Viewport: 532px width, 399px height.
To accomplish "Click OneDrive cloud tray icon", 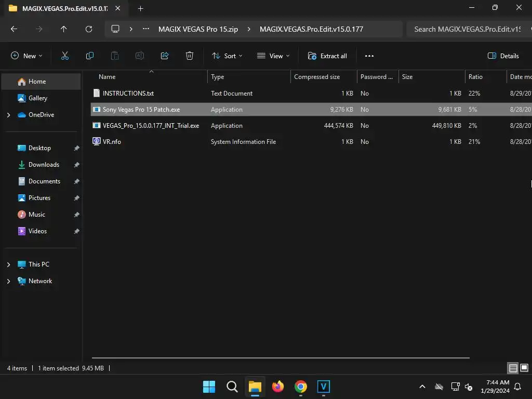I will click(439, 387).
